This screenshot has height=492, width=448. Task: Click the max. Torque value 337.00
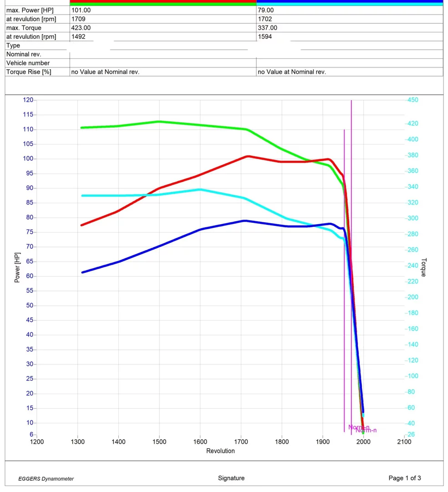[267, 28]
